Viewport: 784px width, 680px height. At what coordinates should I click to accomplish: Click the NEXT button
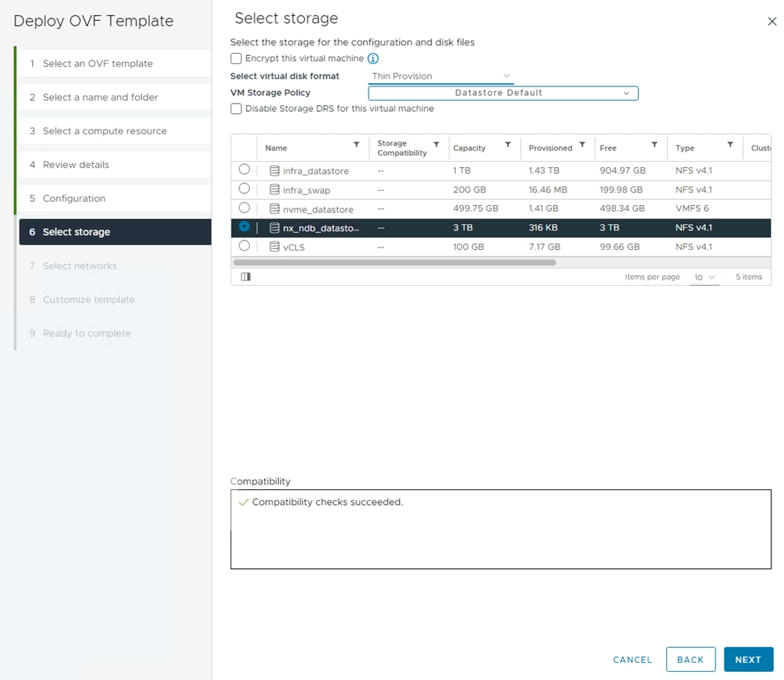[747, 659]
